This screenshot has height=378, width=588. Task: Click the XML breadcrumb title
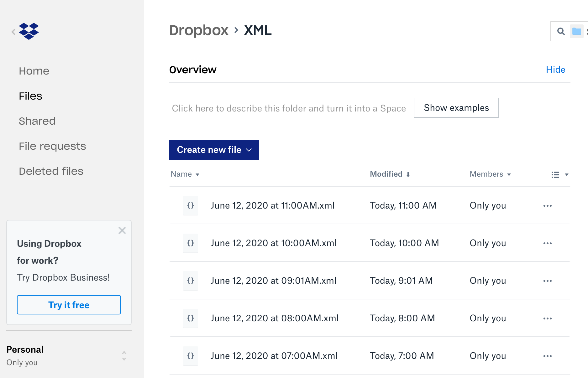tap(258, 30)
